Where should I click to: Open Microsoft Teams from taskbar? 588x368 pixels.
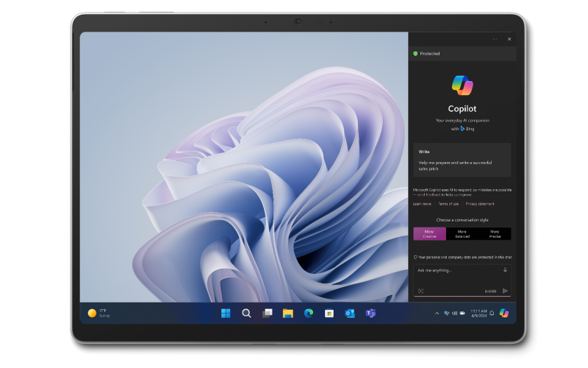click(x=370, y=314)
